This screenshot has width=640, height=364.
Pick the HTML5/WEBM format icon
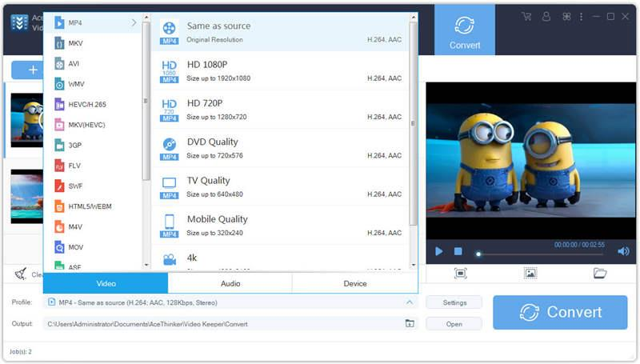point(59,206)
